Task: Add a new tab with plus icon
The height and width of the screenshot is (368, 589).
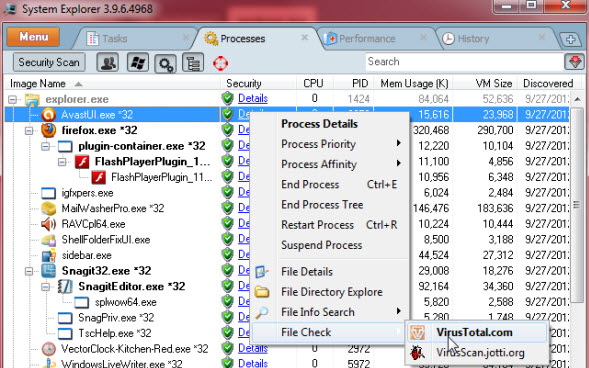Action: 571,39
